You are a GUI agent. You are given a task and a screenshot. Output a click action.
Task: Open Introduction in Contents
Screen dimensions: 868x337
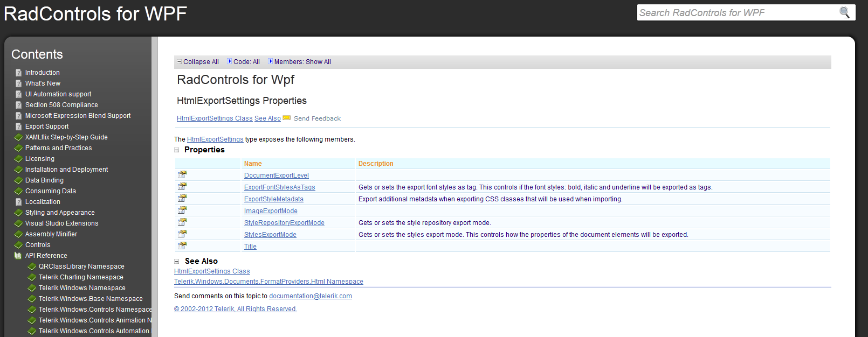tap(43, 73)
